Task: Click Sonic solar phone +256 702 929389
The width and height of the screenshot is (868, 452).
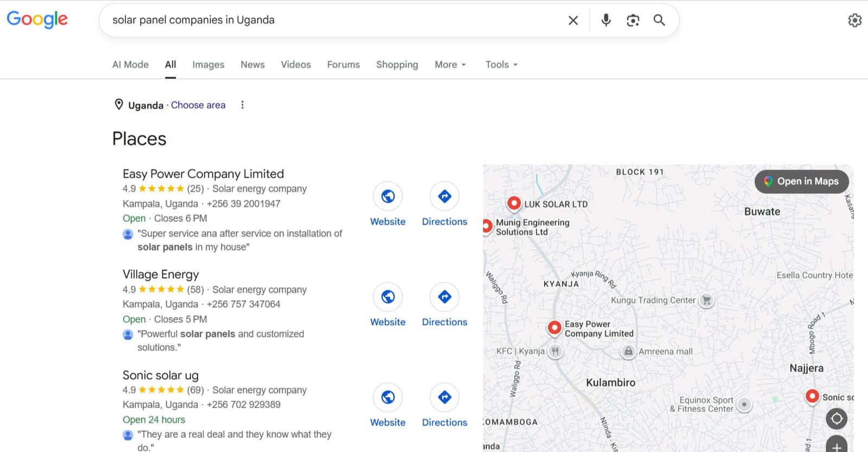Action: pos(244,404)
